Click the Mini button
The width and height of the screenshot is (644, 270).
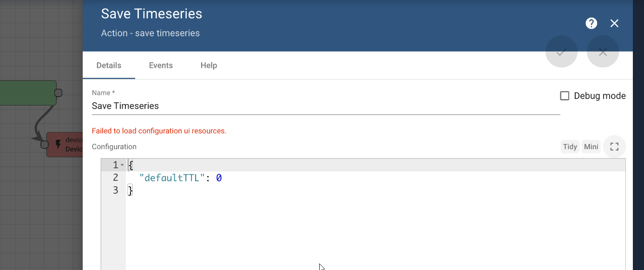(x=591, y=146)
